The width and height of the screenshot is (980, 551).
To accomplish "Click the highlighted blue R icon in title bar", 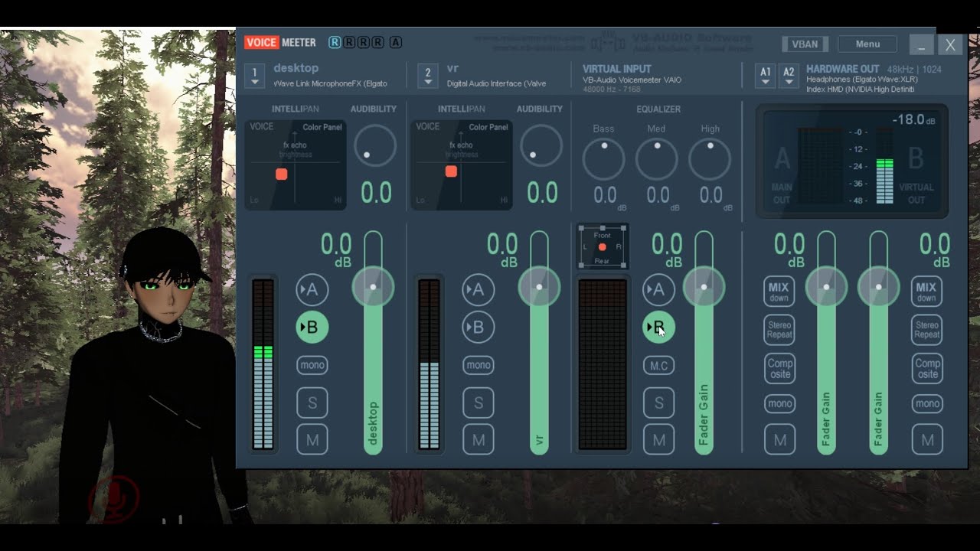I will [x=335, y=42].
